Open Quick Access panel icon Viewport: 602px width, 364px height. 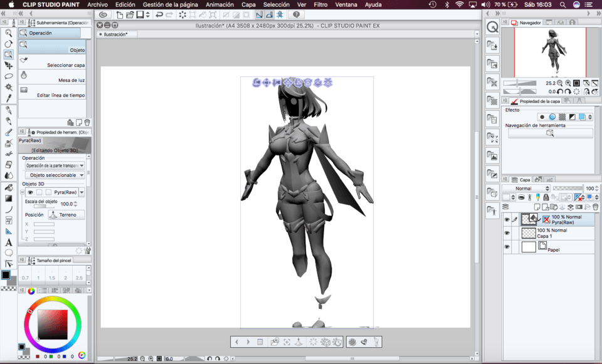(x=492, y=27)
